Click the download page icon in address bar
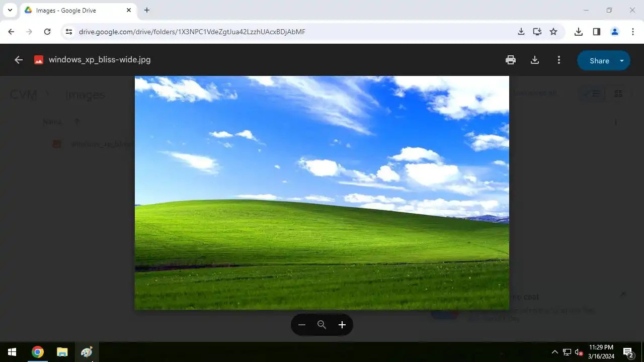The image size is (644, 362). tap(521, 32)
